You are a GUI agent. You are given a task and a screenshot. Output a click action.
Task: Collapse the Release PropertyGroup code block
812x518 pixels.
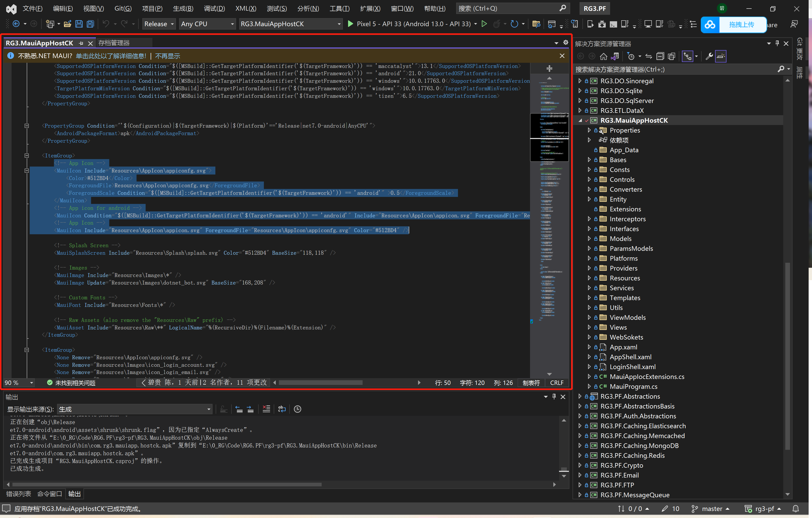tap(27, 126)
